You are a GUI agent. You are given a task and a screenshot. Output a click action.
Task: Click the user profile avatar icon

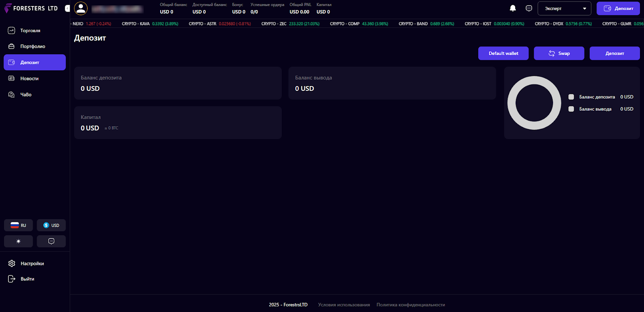click(x=81, y=8)
